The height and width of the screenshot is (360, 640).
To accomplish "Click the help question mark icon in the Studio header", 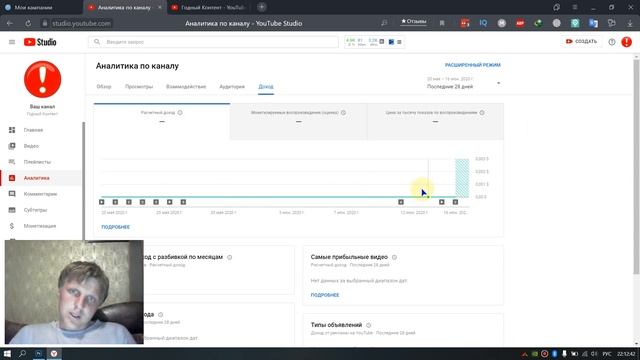I will point(612,42).
